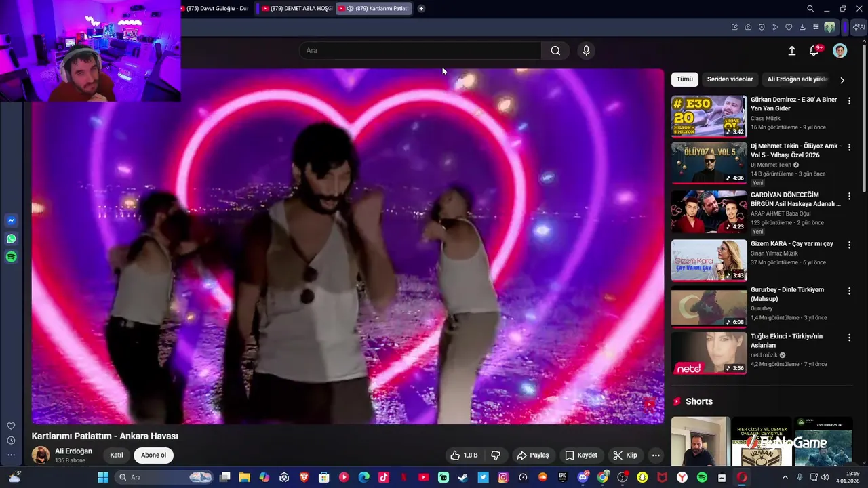This screenshot has width=868, height=488.
Task: Open options for Gizem KARA video
Action: [849, 245]
